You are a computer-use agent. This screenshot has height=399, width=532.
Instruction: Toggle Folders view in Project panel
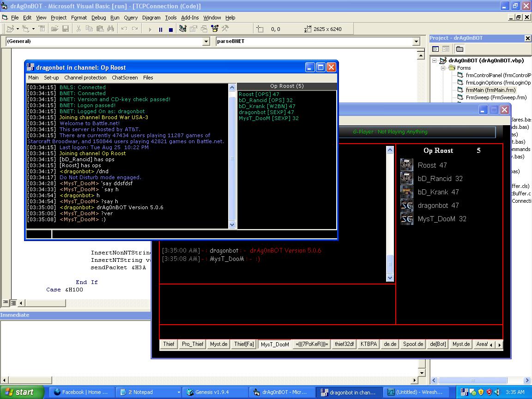459,49
